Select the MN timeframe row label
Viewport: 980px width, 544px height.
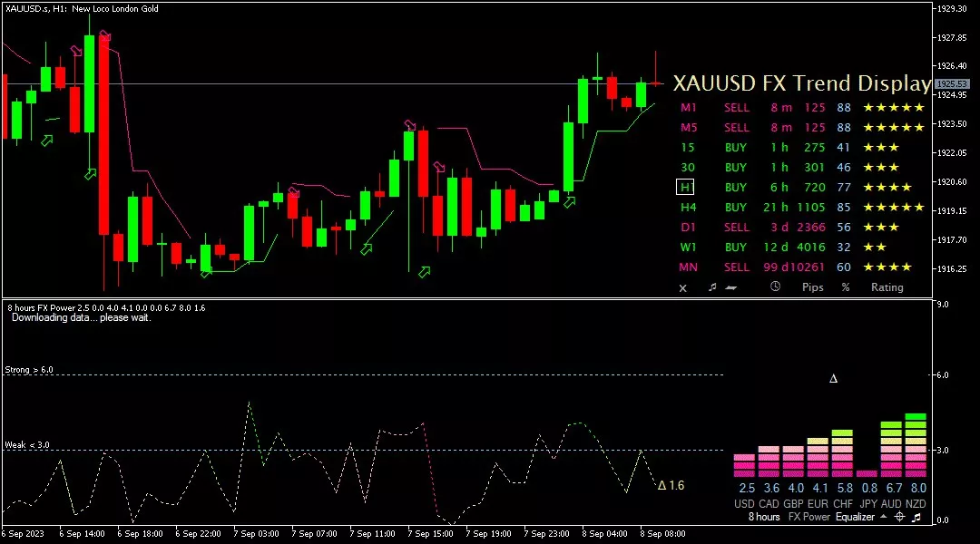pos(688,267)
